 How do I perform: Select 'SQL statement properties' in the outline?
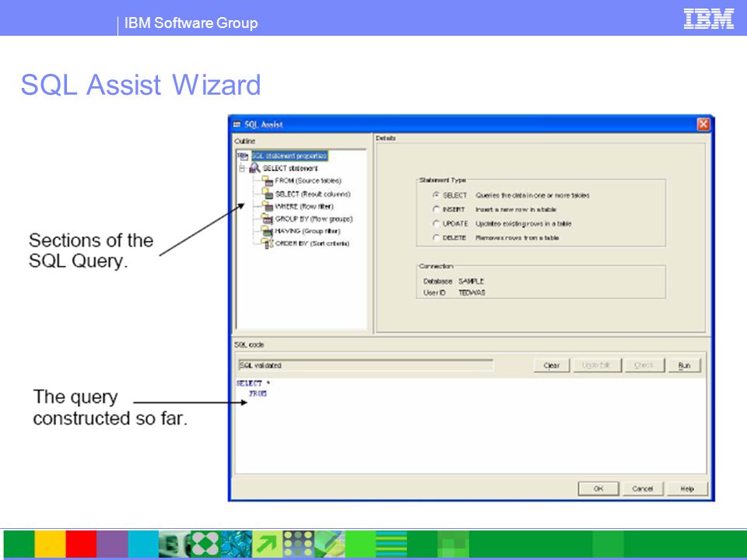pyautogui.click(x=289, y=156)
